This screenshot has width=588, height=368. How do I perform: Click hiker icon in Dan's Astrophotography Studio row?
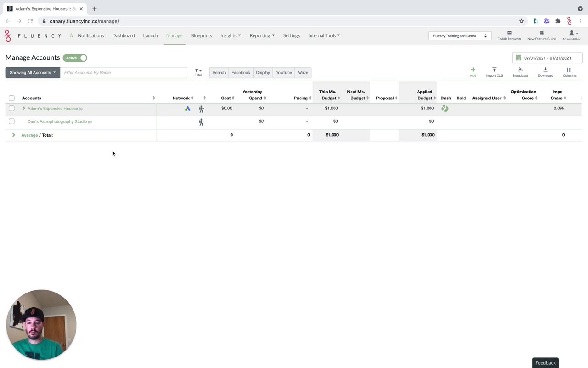point(201,122)
